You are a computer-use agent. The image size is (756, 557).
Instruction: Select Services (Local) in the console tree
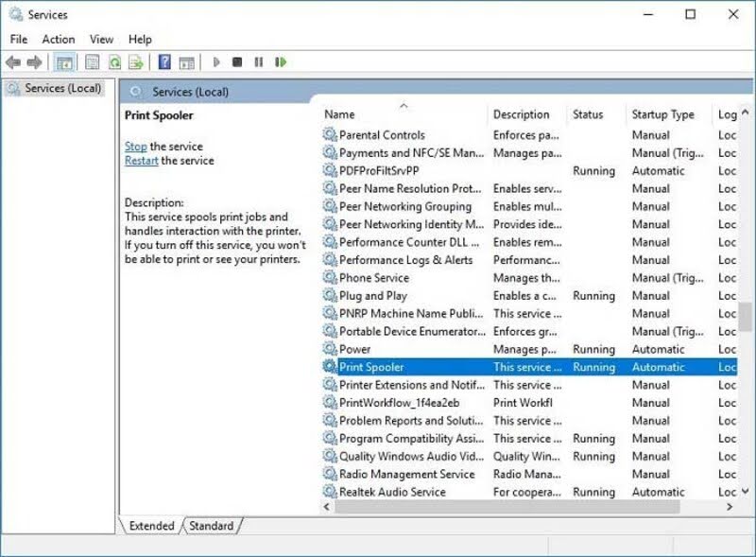click(62, 88)
